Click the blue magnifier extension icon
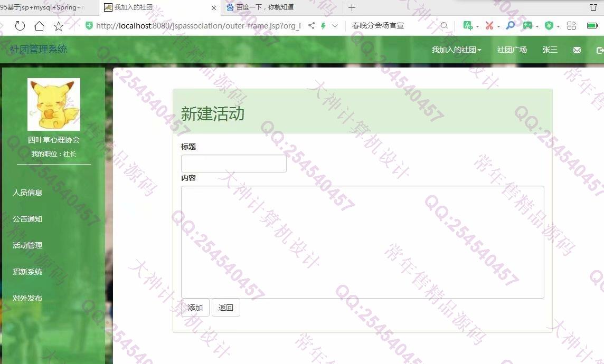The height and width of the screenshot is (364, 604). coord(511,25)
